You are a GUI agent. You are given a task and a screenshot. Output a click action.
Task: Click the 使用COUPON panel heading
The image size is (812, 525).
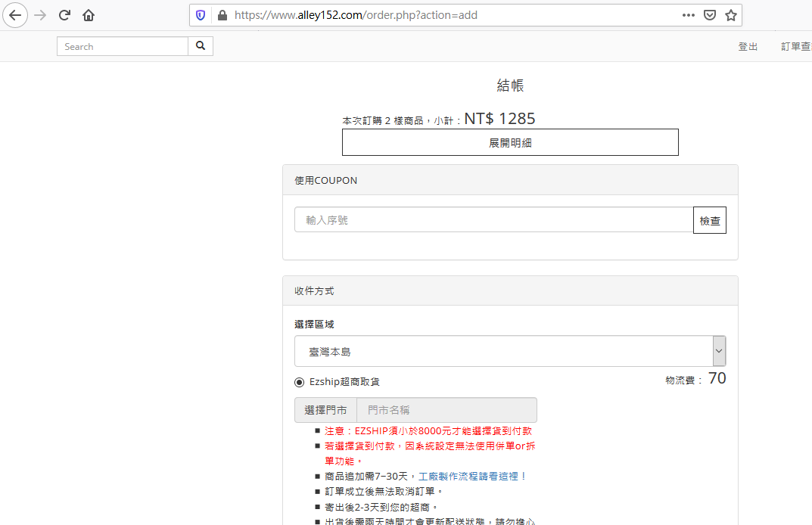point(325,180)
